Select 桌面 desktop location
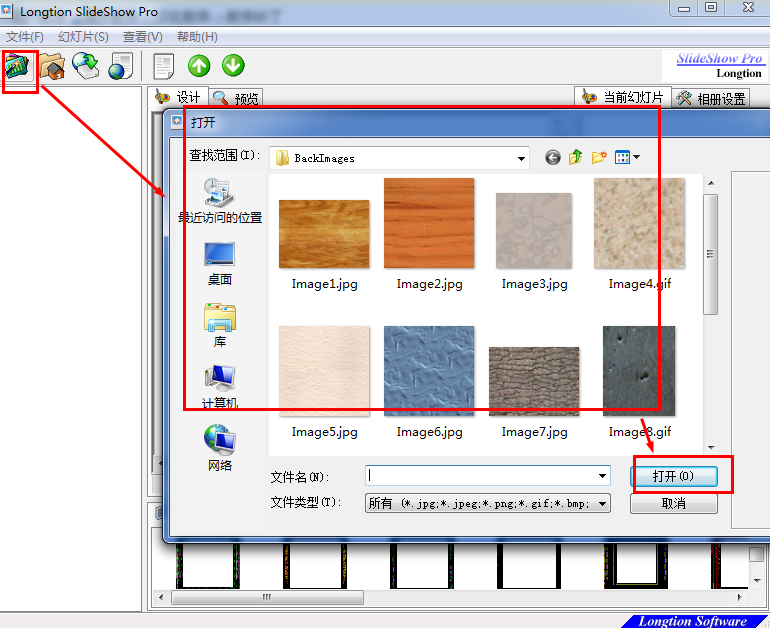This screenshot has width=770, height=628. coord(220,264)
